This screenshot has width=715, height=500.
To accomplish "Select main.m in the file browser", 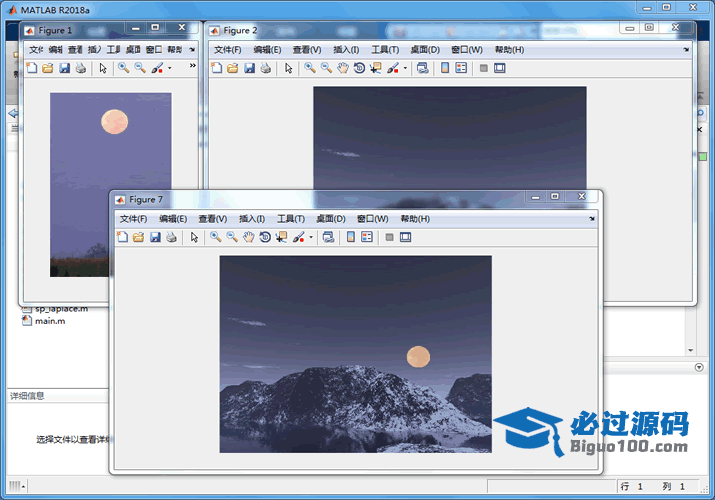I will [x=50, y=321].
